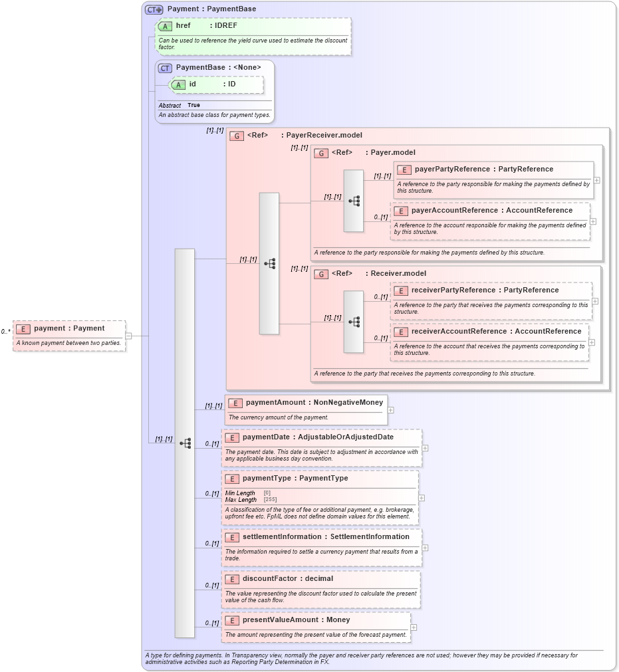Image resolution: width=619 pixels, height=672 pixels.
Task: Select the CT icon on Payment : PaymentBase header
Action: coord(152,9)
